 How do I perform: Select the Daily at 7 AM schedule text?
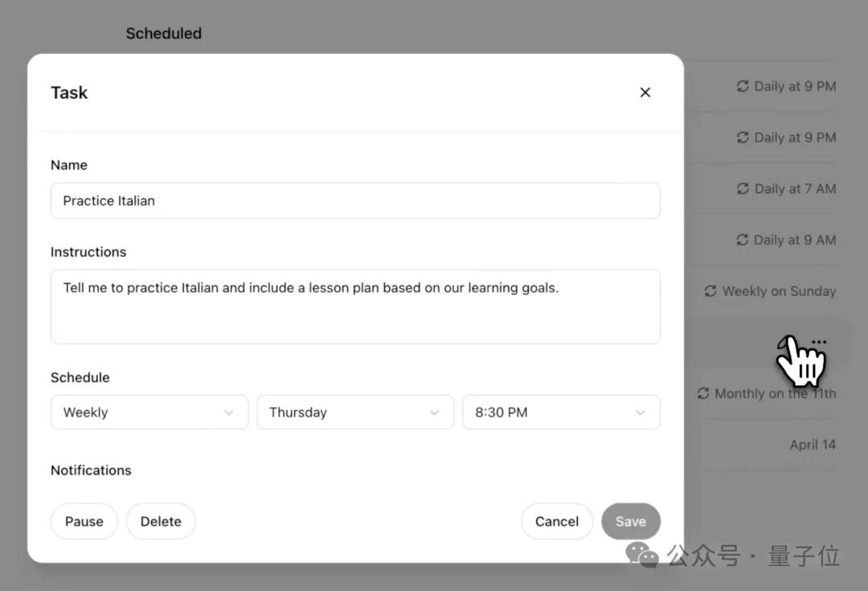(x=796, y=189)
